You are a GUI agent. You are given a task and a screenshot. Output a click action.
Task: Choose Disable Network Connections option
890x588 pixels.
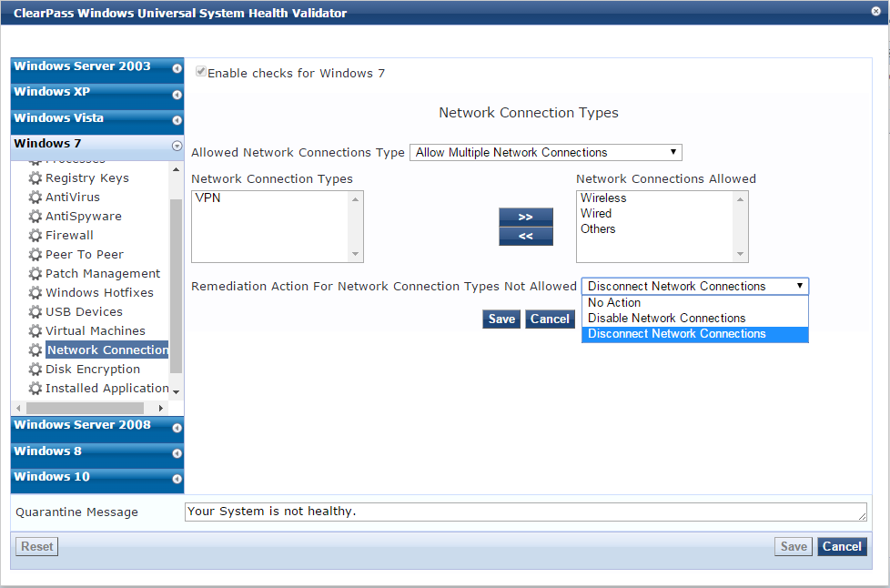click(694, 319)
